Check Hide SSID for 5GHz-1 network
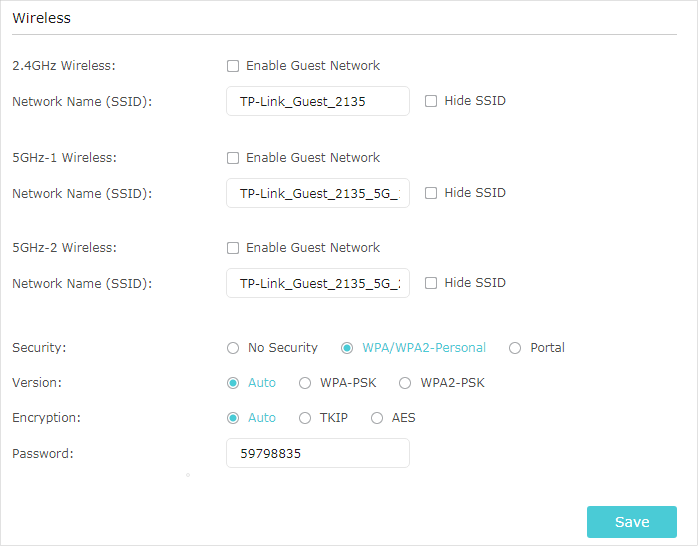The width and height of the screenshot is (698, 546). point(430,193)
